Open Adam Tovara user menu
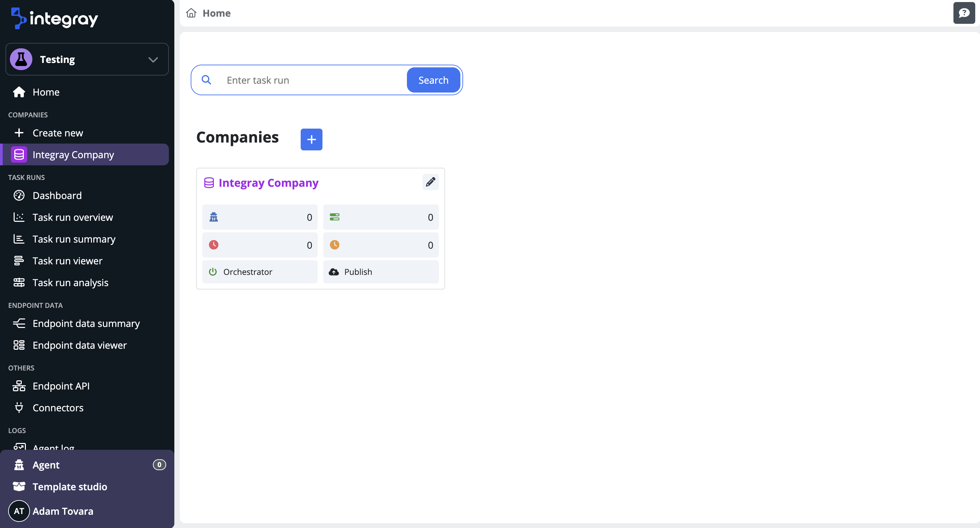 pyautogui.click(x=63, y=511)
